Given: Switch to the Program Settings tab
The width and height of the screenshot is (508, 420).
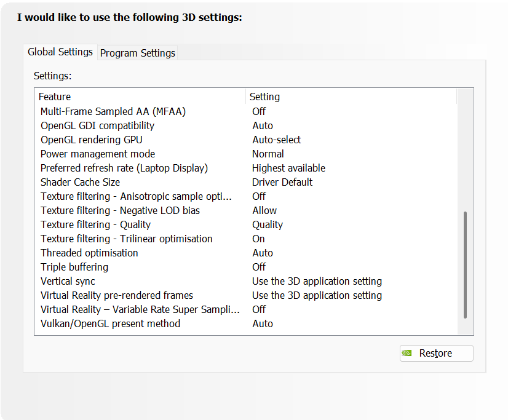Looking at the screenshot, I should [138, 53].
